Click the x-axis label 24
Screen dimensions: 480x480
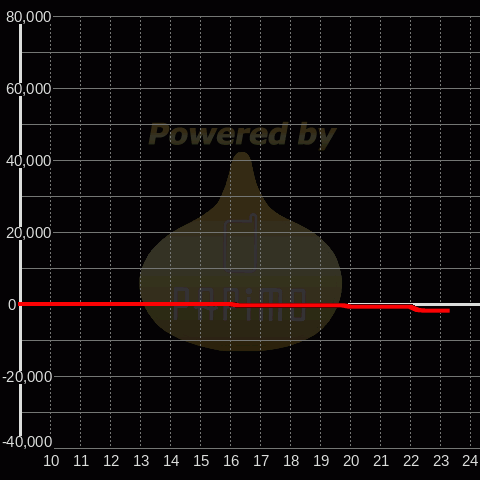pos(471,461)
